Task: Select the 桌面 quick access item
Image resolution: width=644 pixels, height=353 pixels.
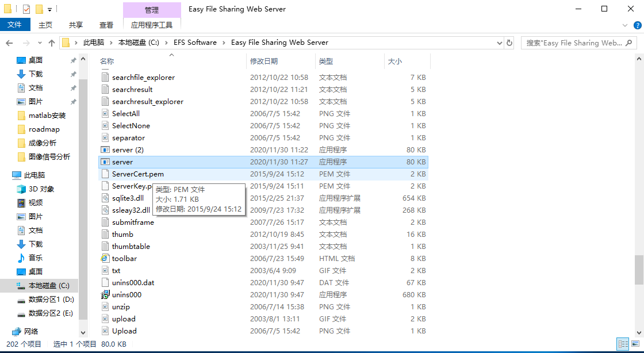Action: [36, 60]
